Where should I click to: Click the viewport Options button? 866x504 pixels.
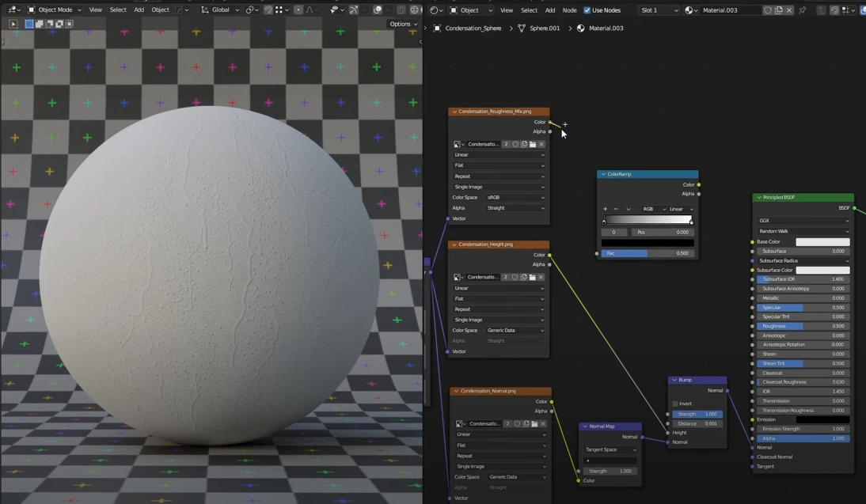[x=402, y=24]
